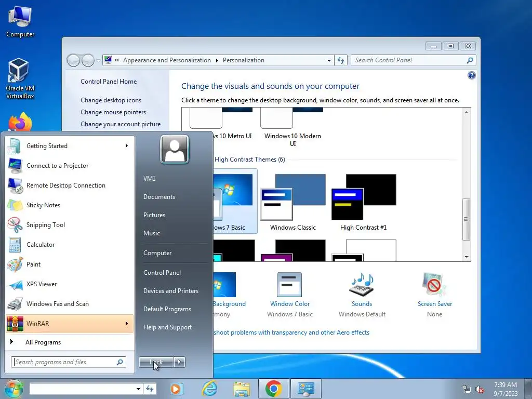
Task: Open troubleshoot transparency and Aero effects link
Action: [x=291, y=332]
